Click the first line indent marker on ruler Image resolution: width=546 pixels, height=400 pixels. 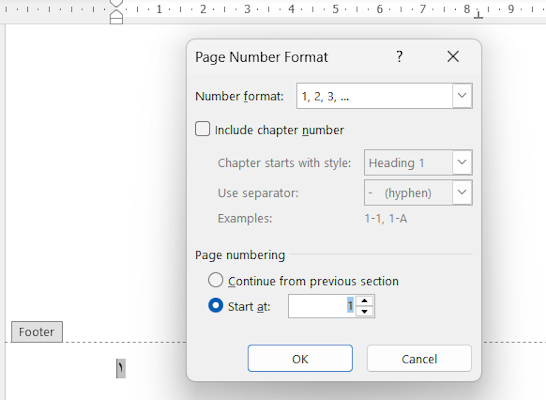tap(116, 3)
